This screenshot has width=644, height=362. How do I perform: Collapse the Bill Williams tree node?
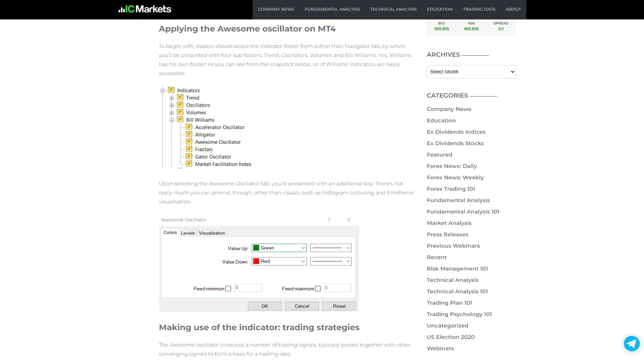coord(171,120)
